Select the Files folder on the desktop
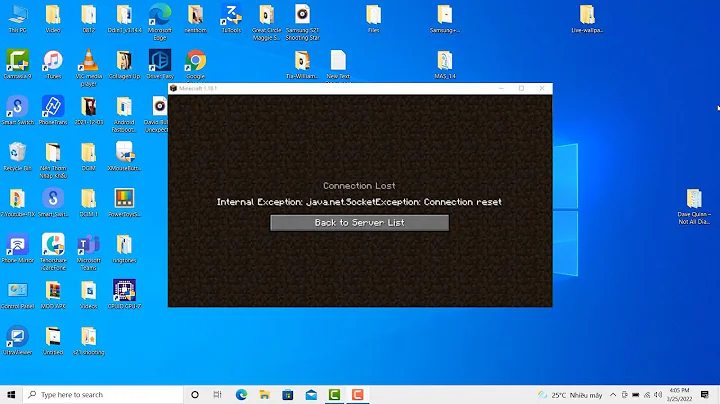The width and height of the screenshot is (720, 404). (373, 19)
